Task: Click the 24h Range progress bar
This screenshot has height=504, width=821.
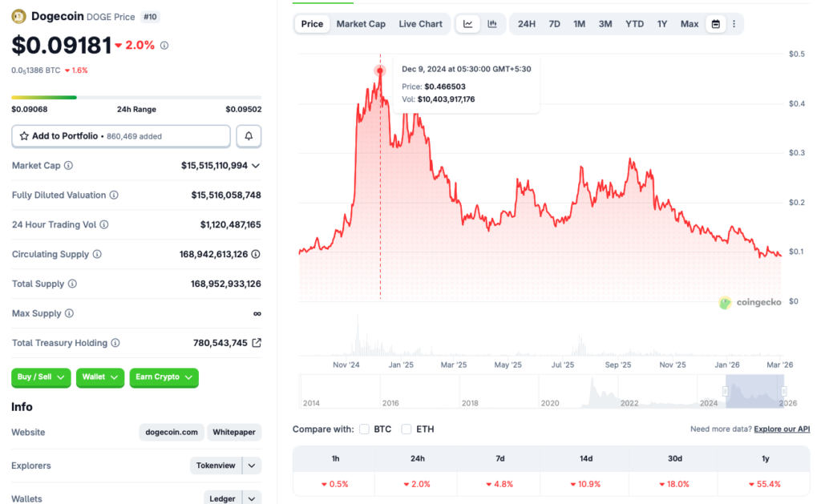Action: coord(136,97)
